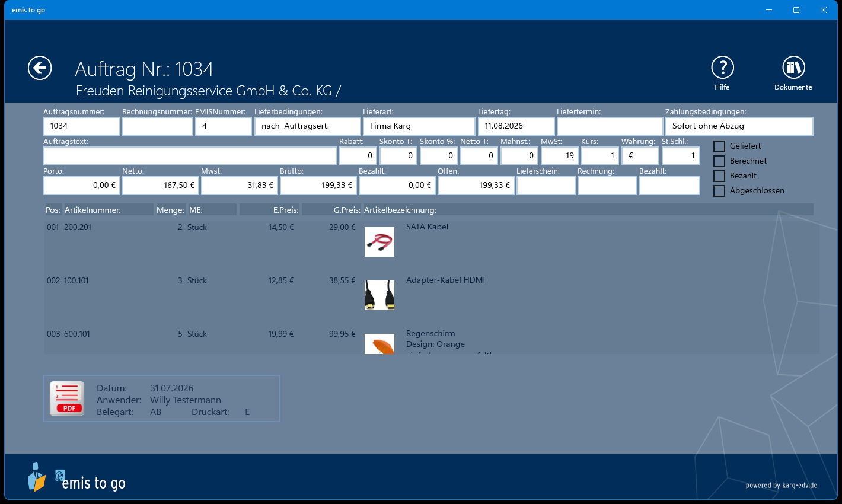
Task: Click the Bezahlt amount 0,00 € field
Action: pos(397,186)
